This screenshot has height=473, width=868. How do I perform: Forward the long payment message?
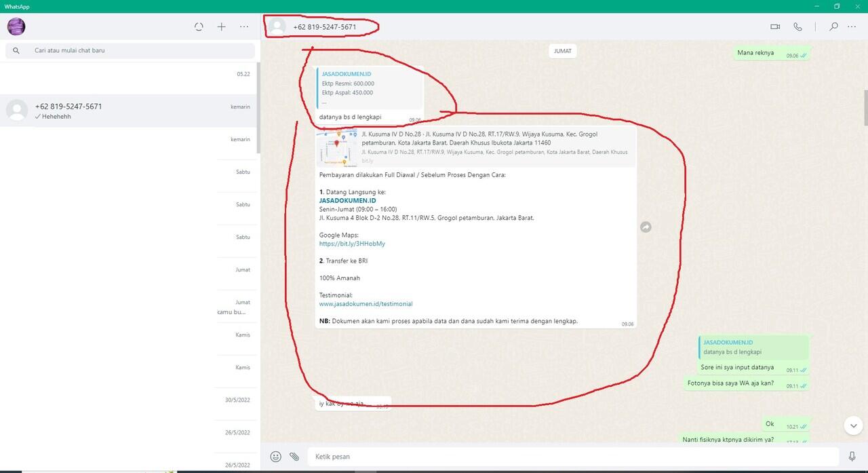pyautogui.click(x=646, y=227)
